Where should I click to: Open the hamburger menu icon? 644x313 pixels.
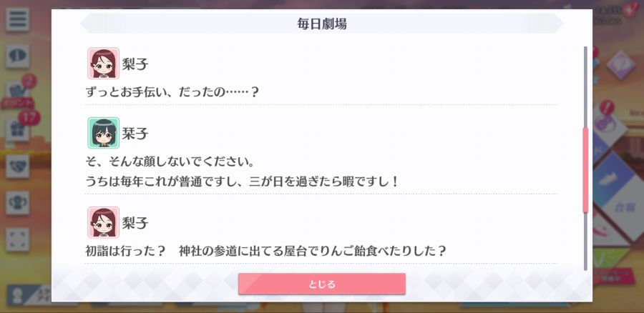(x=17, y=19)
